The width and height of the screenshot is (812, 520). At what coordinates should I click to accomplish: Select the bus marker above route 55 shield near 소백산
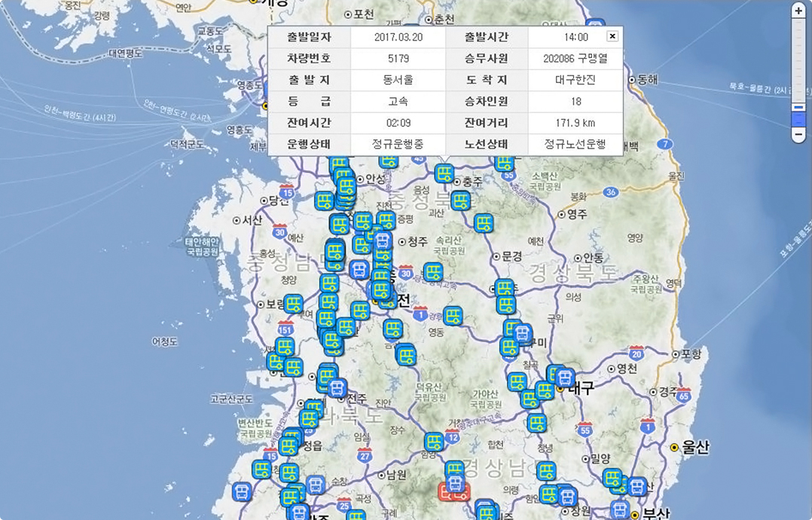504,162
